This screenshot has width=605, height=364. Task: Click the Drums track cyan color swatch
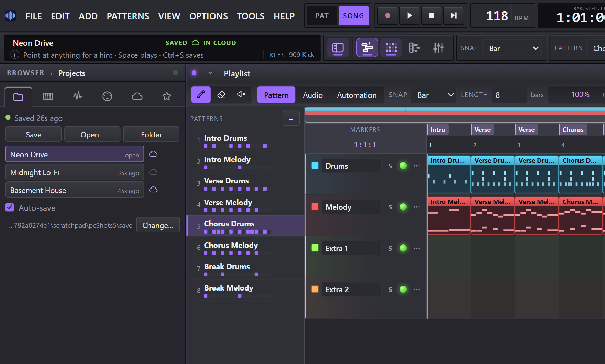(315, 166)
